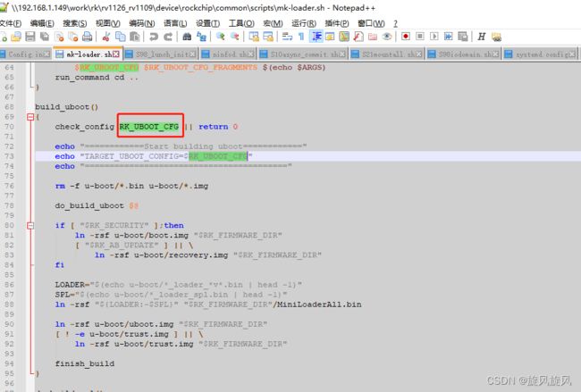Open the 运行(R) menu
The height and width of the screenshot is (392, 581).
click(x=304, y=23)
